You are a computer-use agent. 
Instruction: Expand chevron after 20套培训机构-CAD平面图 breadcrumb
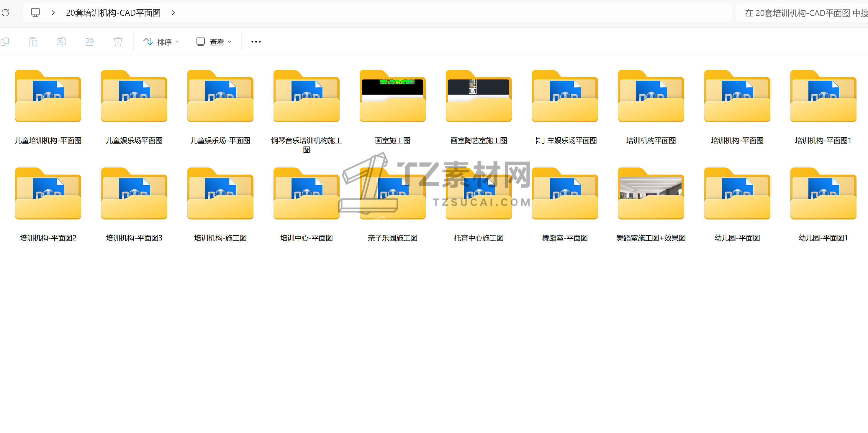173,13
